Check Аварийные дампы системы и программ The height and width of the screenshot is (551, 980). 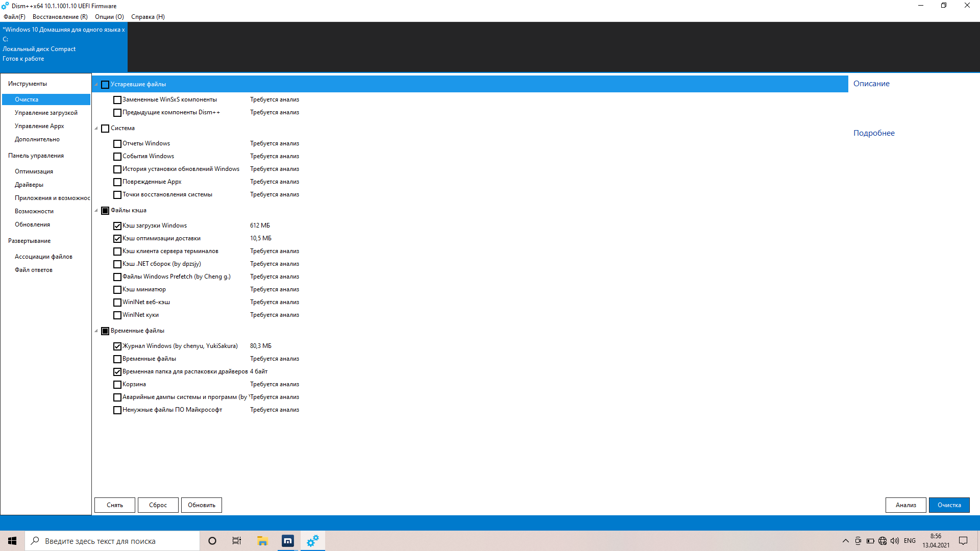[117, 397]
